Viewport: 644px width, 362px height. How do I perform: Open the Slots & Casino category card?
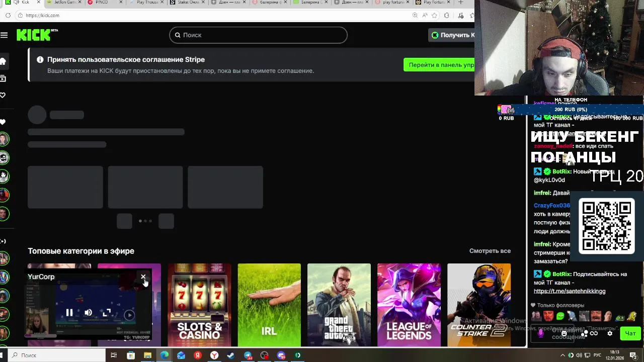tap(199, 305)
